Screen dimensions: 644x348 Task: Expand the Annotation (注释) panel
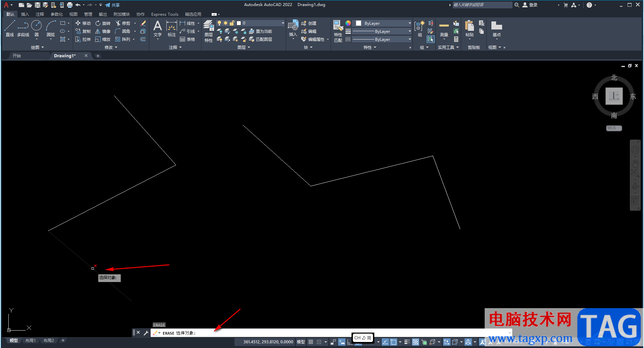pyautogui.click(x=175, y=48)
